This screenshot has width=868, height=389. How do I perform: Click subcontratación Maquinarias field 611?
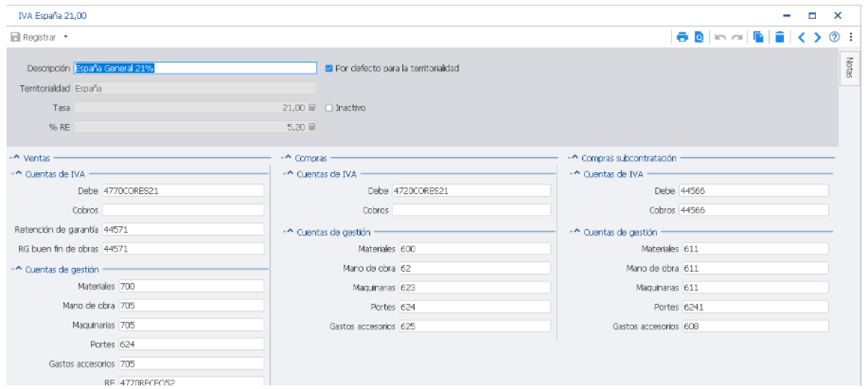click(755, 288)
